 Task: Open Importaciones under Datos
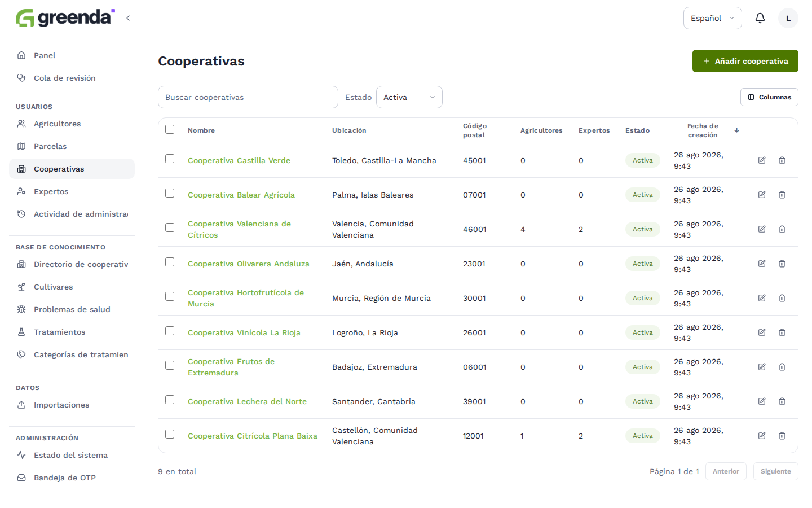click(x=72, y=405)
